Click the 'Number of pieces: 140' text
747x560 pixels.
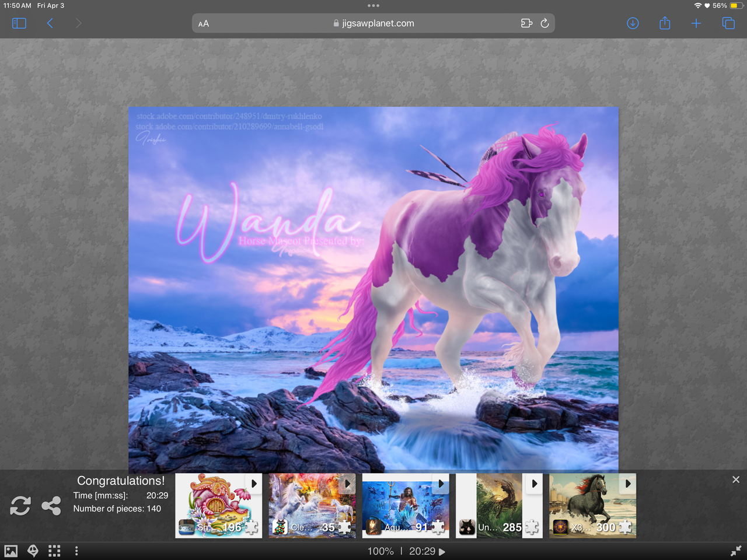117,509
